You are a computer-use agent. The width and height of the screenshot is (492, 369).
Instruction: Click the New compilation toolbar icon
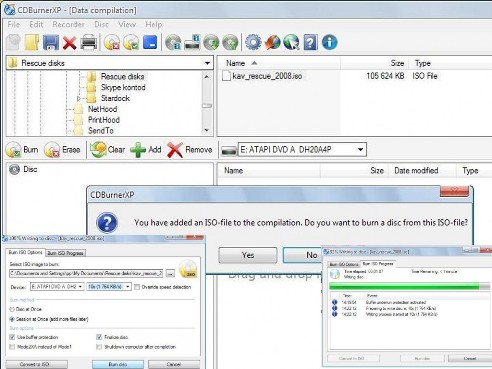13,43
